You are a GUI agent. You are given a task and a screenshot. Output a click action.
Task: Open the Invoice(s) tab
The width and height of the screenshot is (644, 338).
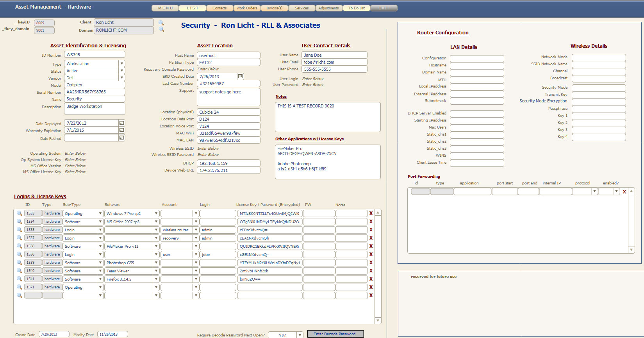274,8
